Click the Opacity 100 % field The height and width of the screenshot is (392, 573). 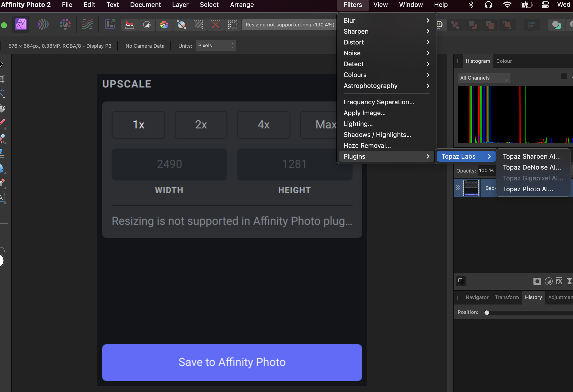coord(486,171)
